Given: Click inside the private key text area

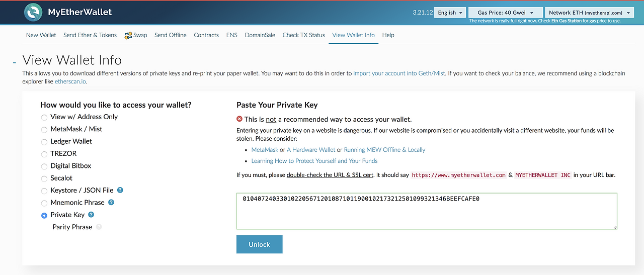Looking at the screenshot, I should click(427, 211).
